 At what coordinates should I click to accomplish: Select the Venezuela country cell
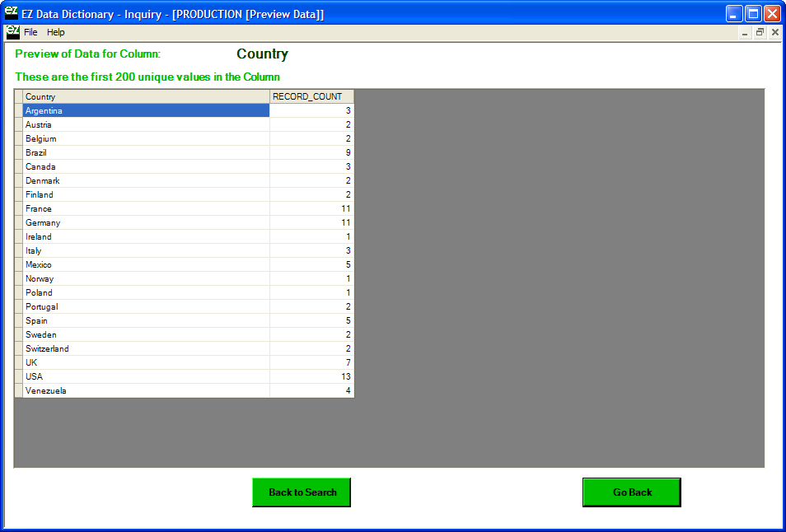[x=146, y=391]
